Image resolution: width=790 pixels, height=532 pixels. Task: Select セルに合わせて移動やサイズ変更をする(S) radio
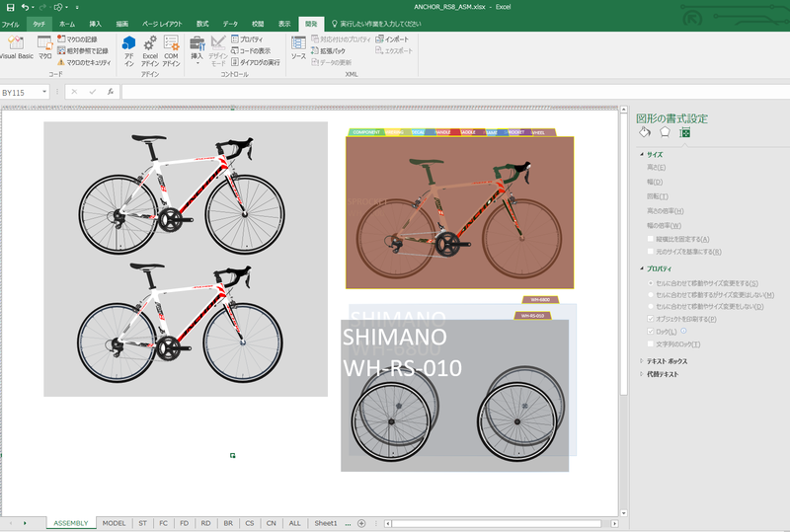pos(651,283)
